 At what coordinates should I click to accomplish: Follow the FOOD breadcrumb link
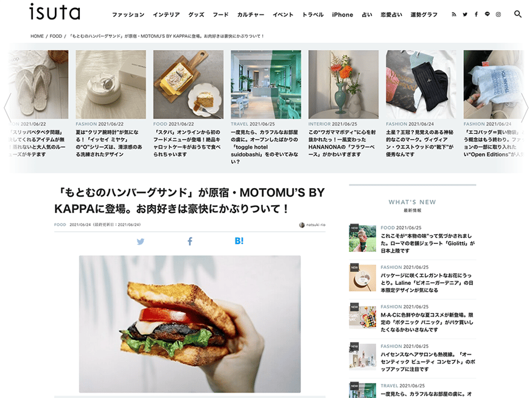pyautogui.click(x=55, y=36)
